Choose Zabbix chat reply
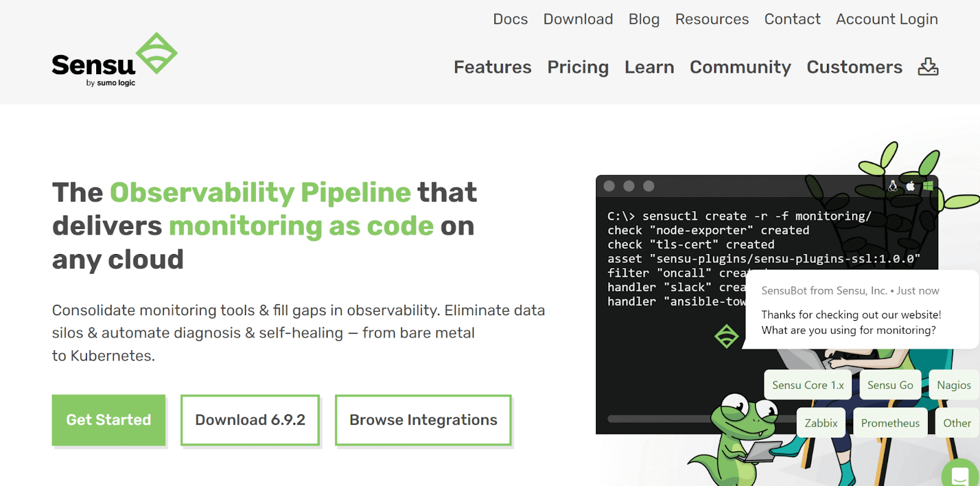This screenshot has width=980, height=486. tap(821, 423)
